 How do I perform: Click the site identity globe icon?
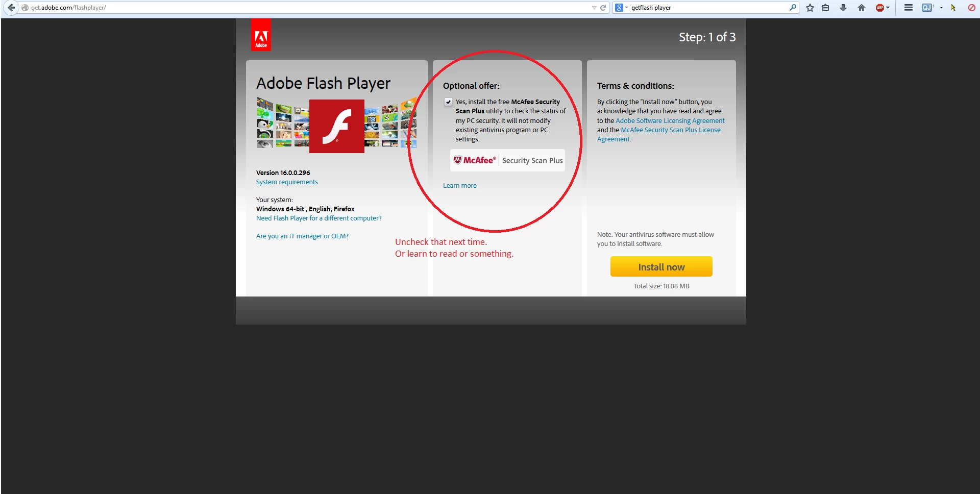pos(25,8)
